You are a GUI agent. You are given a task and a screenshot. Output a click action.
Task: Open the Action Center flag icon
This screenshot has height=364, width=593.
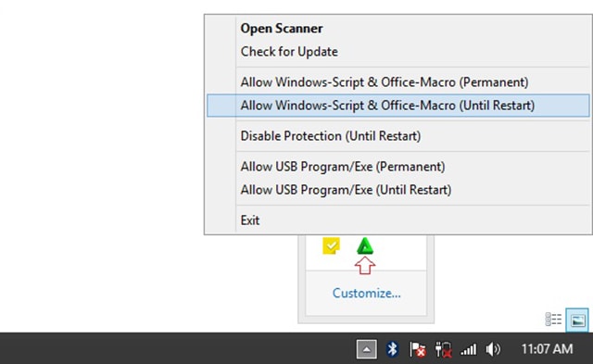(418, 349)
